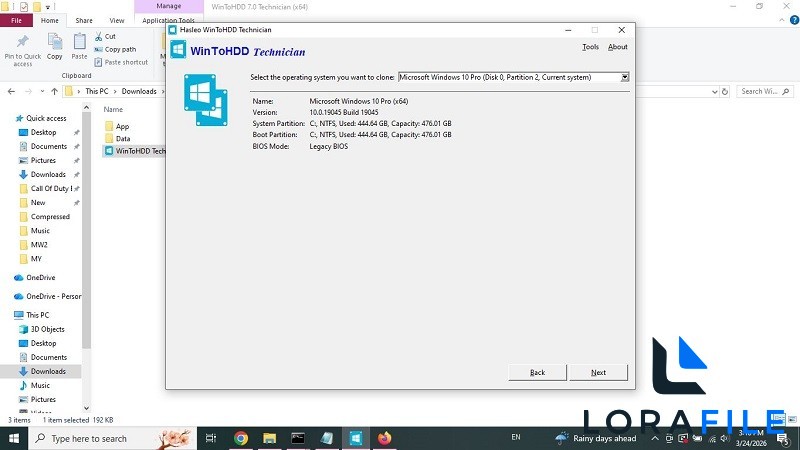Click the WinToHDD logo icon in header
This screenshot has height=450, width=800.
click(x=178, y=50)
